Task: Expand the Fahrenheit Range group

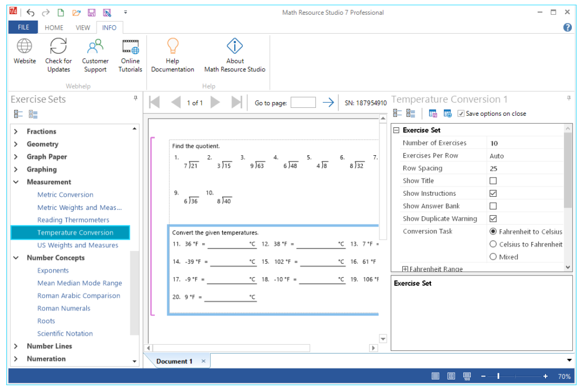Action: (405, 269)
